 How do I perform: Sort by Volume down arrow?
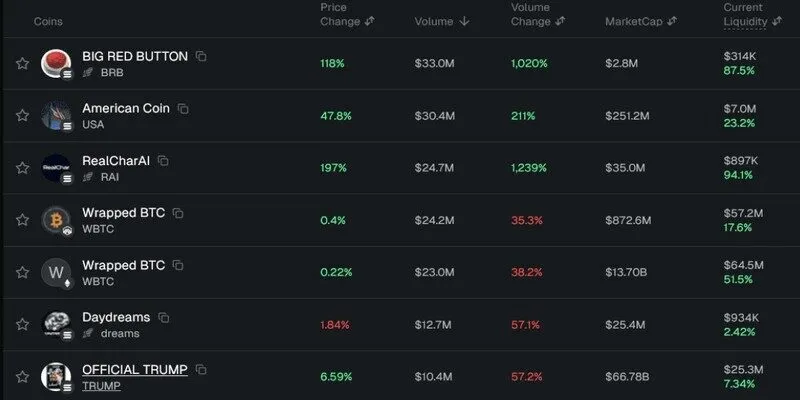tap(464, 21)
